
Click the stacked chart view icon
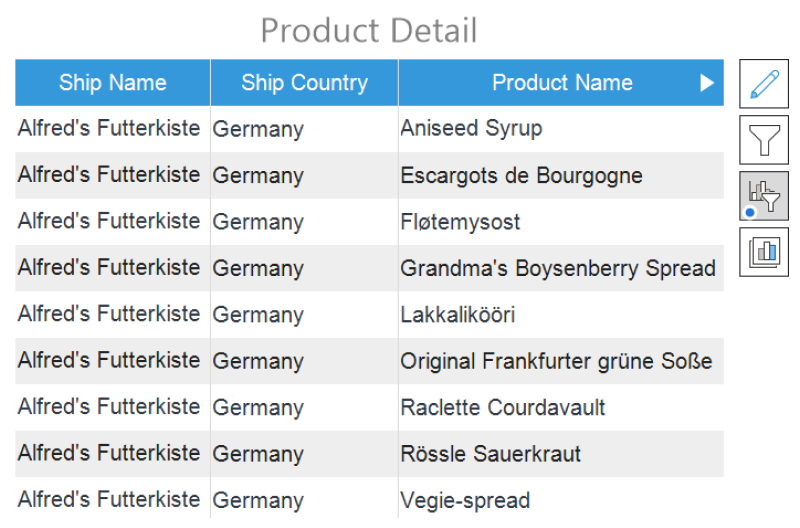pos(764,252)
